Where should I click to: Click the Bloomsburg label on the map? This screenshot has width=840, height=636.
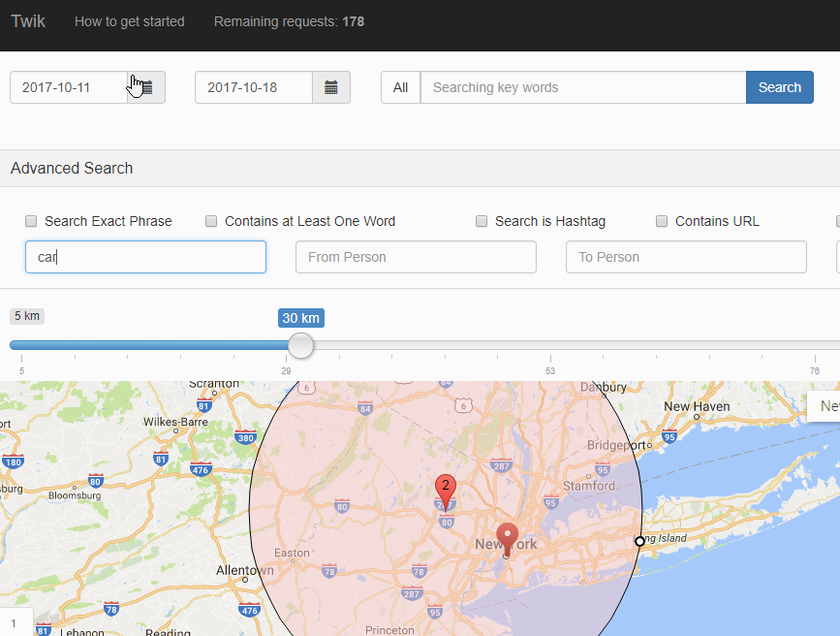pos(75,495)
